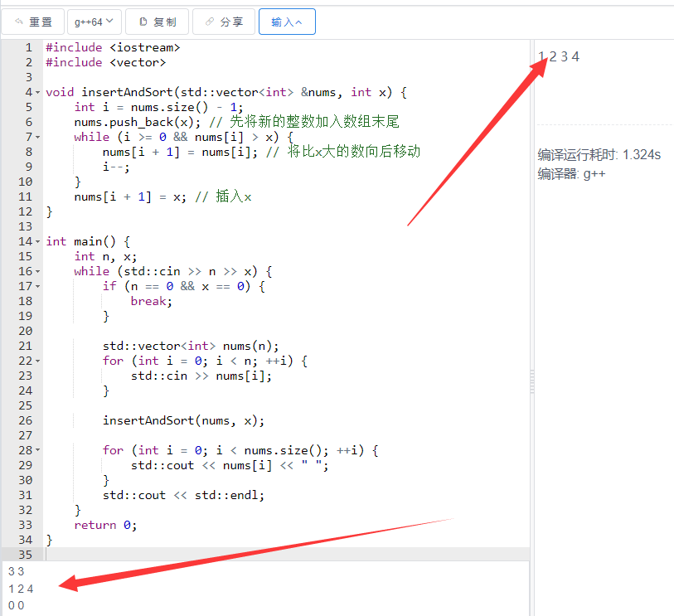Click '编译器: g++' text

point(571,174)
